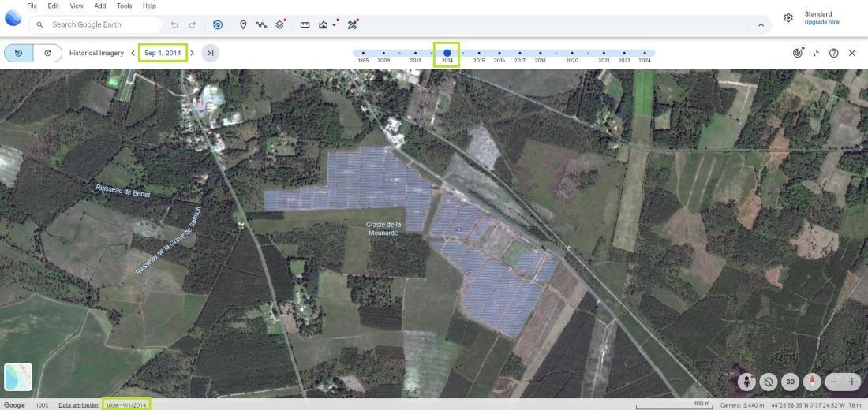Click the 100% status value
The width and height of the screenshot is (868, 410).
point(42,405)
